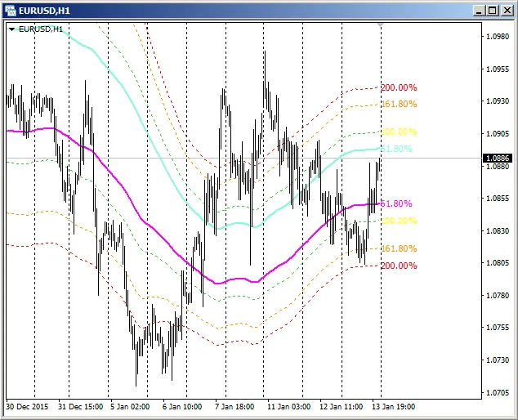The width and height of the screenshot is (518, 420).
Task: Click the current price tag 1.0886
Action: tap(497, 158)
